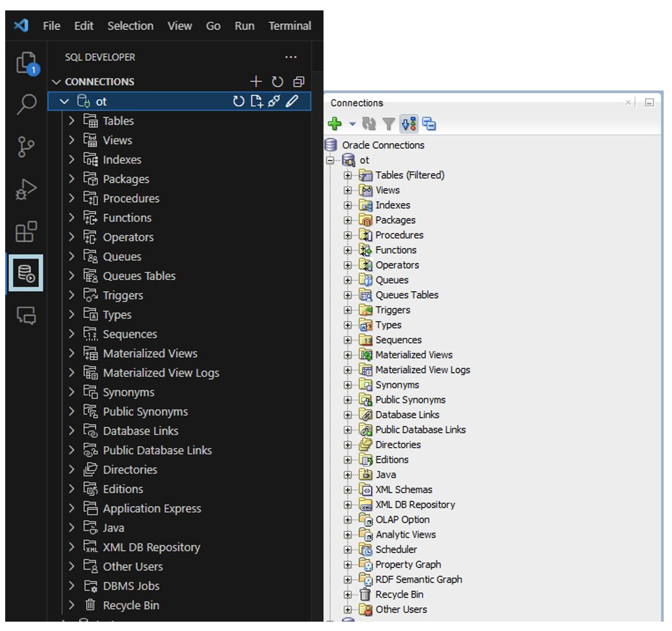
Task: Open the Extensions view icon
Action: pyautogui.click(x=26, y=232)
